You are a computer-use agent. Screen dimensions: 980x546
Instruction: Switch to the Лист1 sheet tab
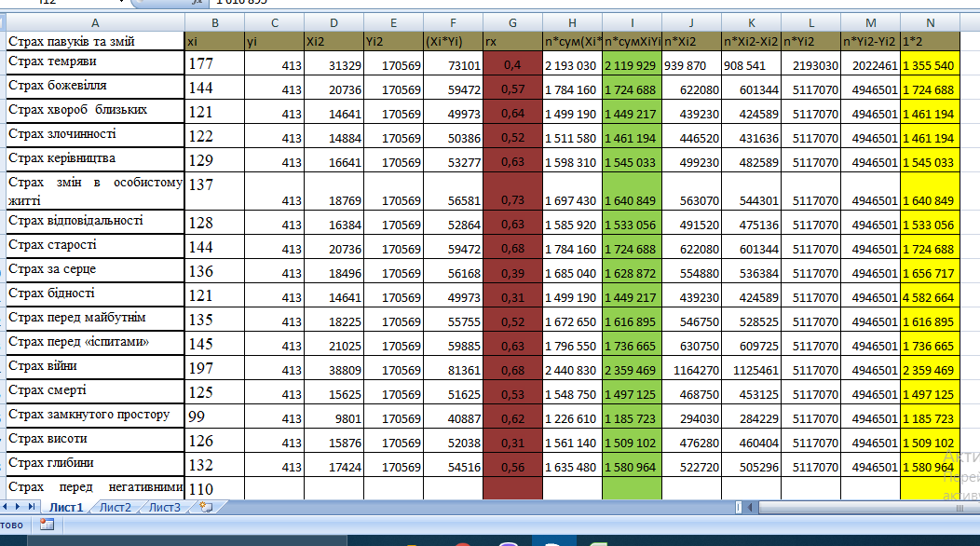pos(65,507)
